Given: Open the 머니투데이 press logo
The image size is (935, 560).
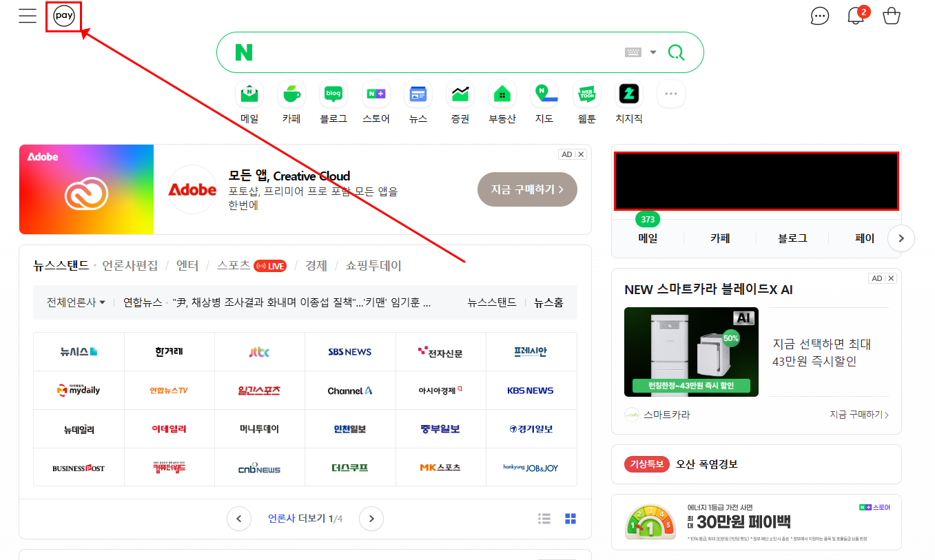Looking at the screenshot, I should click(260, 429).
